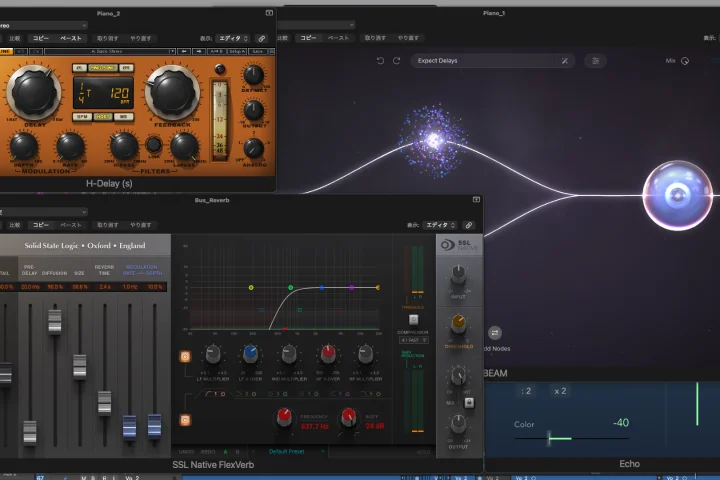
Task: Click UNDO in the FlexVerb footer
Action: 186,452
